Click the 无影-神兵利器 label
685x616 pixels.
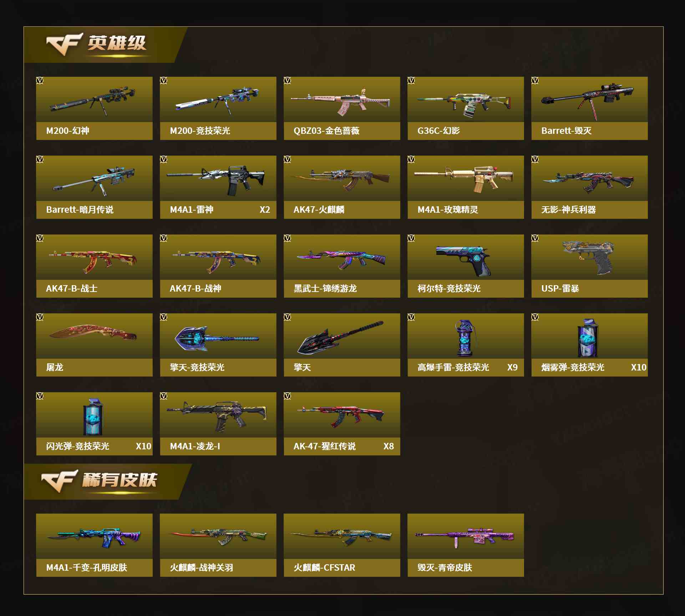568,209
